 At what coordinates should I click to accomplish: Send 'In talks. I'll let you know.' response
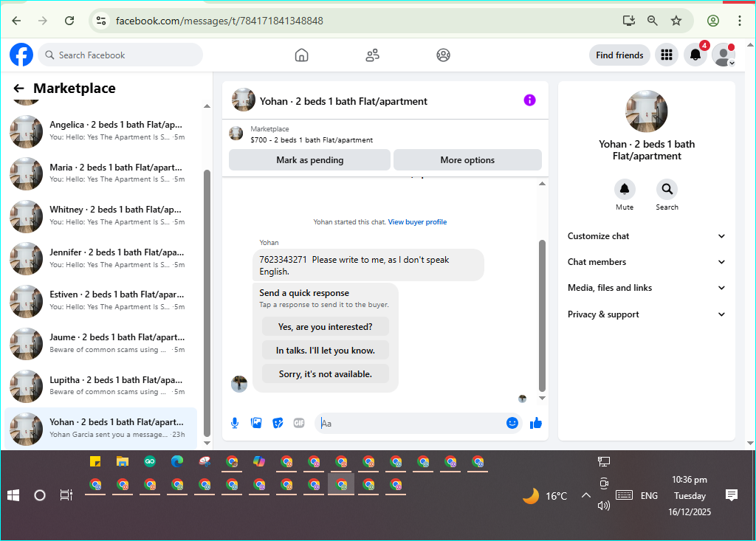[326, 351]
